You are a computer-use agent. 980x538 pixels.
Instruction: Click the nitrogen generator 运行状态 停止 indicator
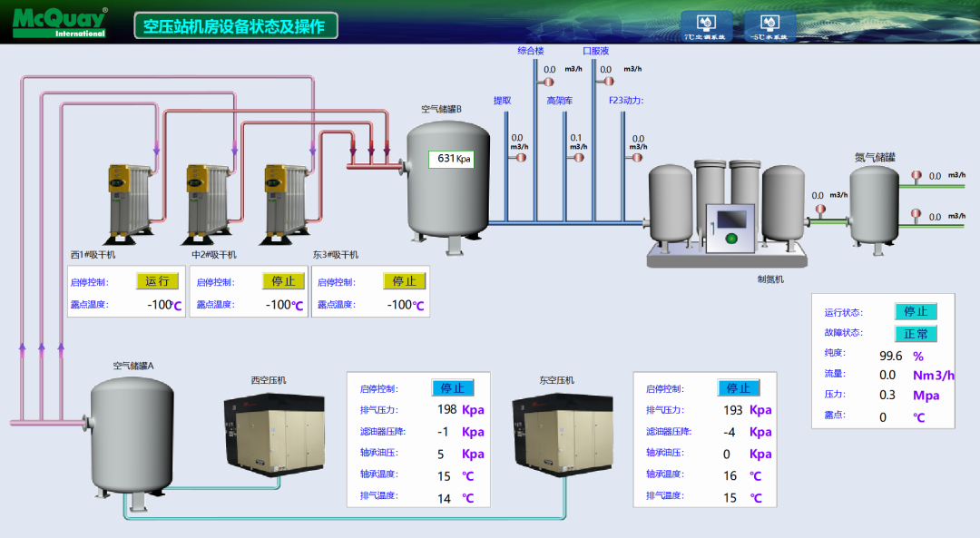[x=915, y=311]
